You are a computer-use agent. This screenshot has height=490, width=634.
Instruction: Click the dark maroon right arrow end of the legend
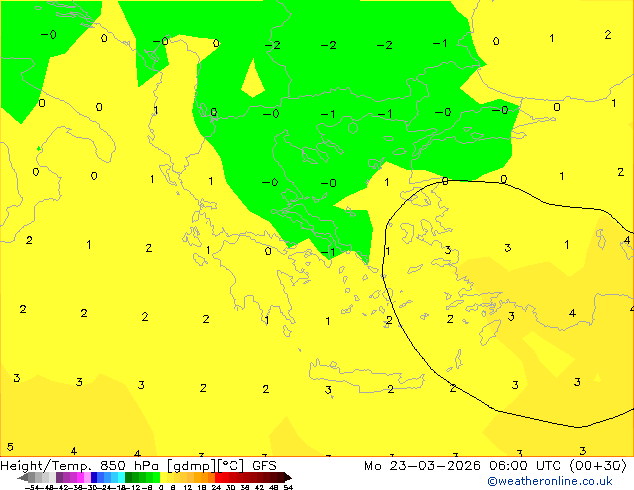(x=287, y=477)
